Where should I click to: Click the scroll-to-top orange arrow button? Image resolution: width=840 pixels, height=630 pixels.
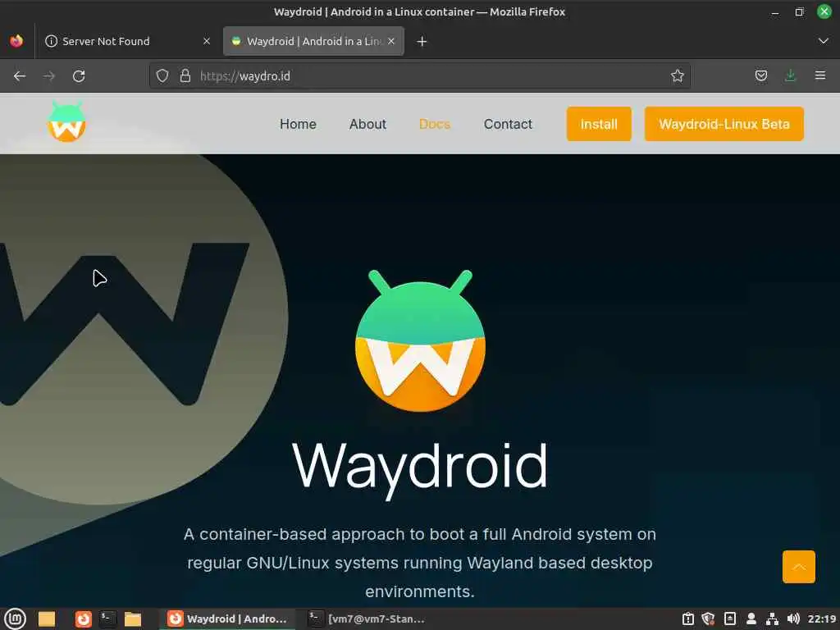click(x=799, y=567)
